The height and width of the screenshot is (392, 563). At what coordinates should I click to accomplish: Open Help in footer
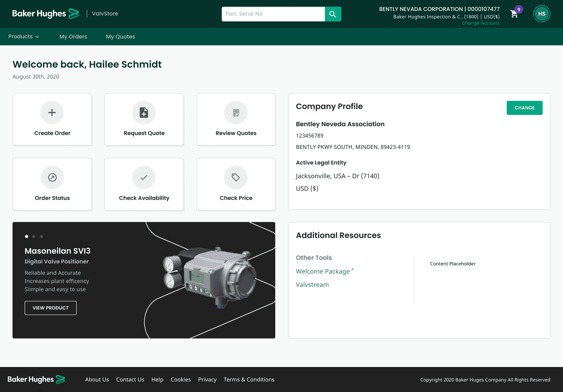pos(157,379)
